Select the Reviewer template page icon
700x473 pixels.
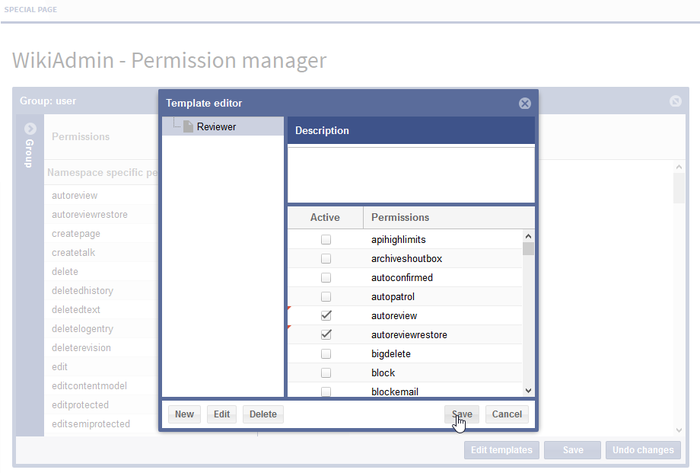coord(188,127)
